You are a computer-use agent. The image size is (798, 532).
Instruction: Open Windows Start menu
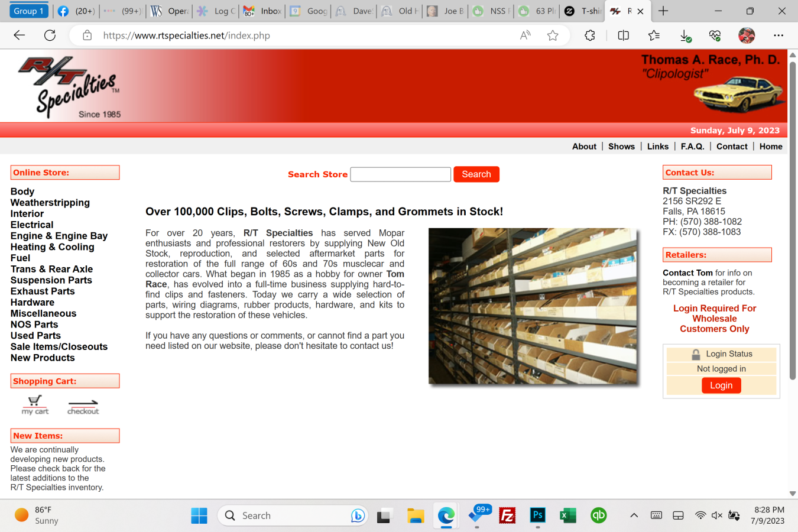(x=199, y=515)
